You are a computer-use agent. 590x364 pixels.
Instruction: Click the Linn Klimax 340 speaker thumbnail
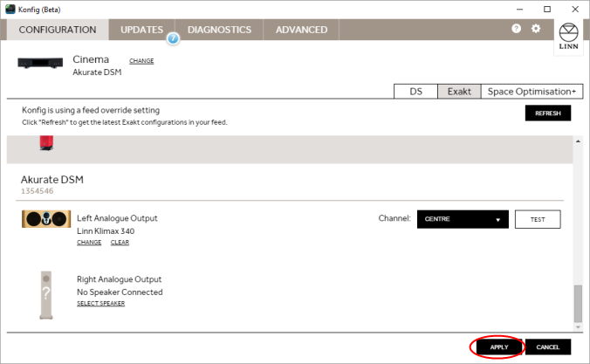(x=46, y=219)
